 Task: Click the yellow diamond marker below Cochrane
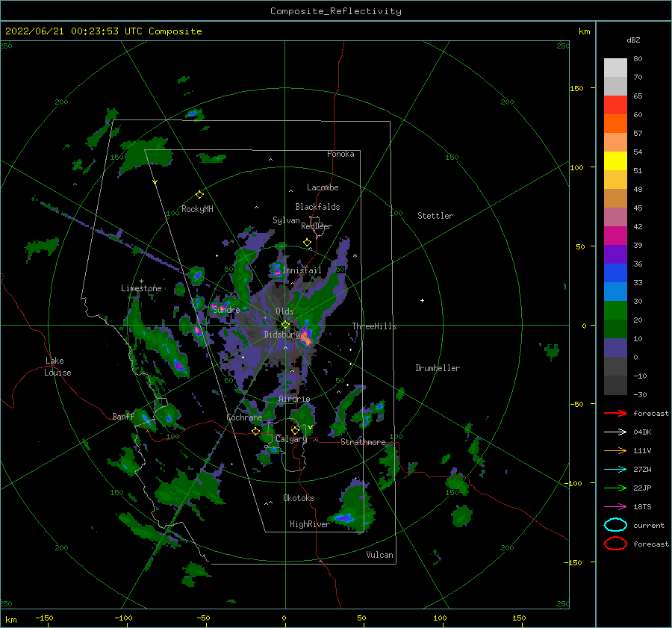[x=256, y=432]
